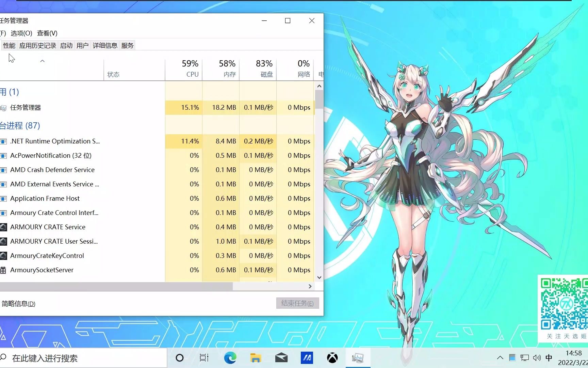This screenshot has height=368, width=588.
Task: Click Task Manager icon in app row
Action: [x=3, y=108]
